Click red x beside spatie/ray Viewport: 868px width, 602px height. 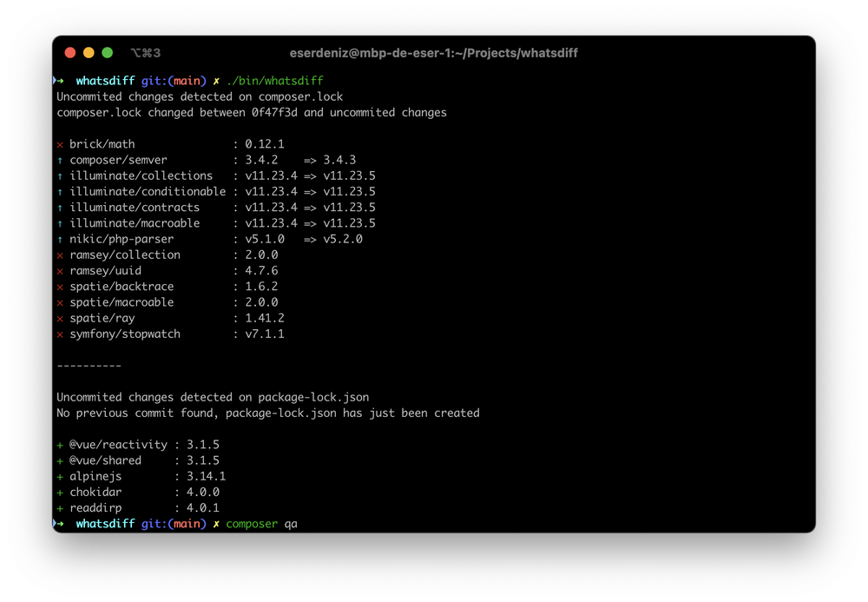coord(61,320)
